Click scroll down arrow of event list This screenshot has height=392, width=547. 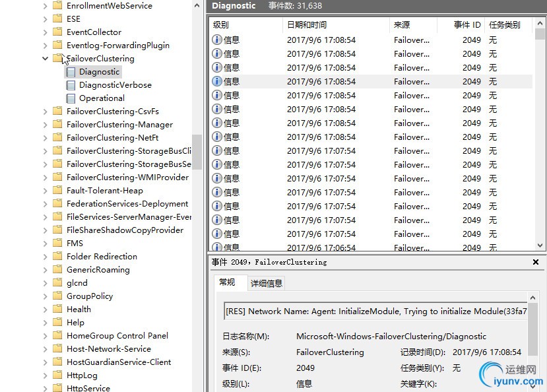click(x=540, y=245)
